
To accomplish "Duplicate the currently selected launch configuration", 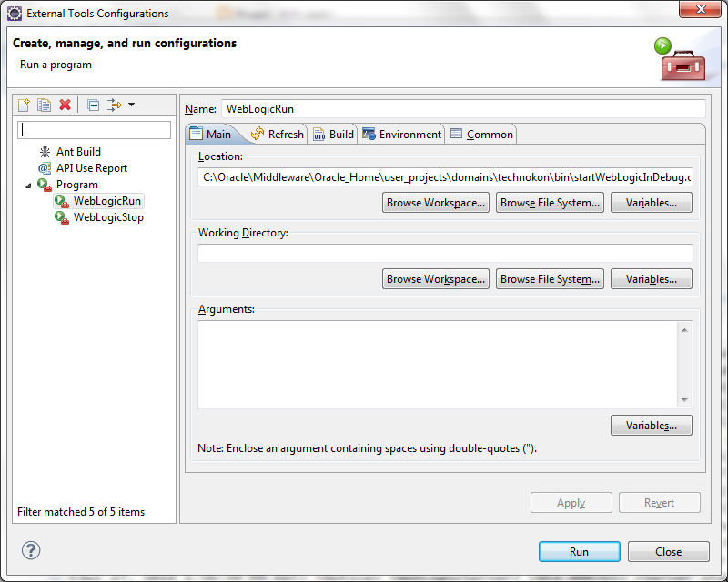I will (44, 105).
